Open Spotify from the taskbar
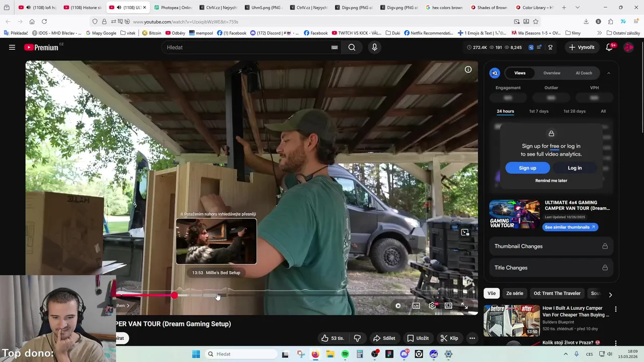Viewport: 644px width, 362px height. [345, 354]
